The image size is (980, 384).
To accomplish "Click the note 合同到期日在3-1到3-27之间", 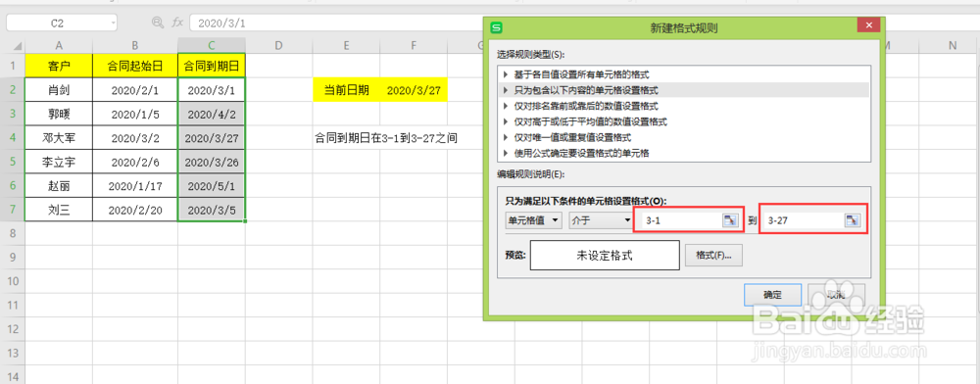I will (x=385, y=138).
